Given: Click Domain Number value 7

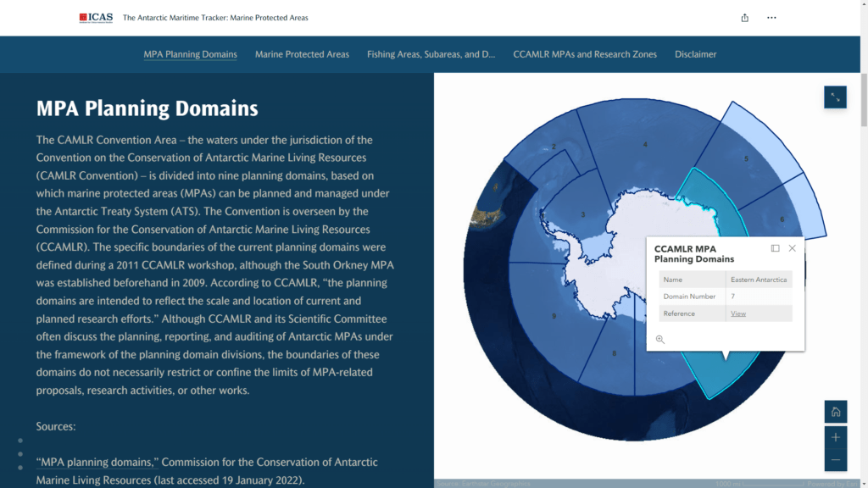Looking at the screenshot, I should pyautogui.click(x=732, y=297).
